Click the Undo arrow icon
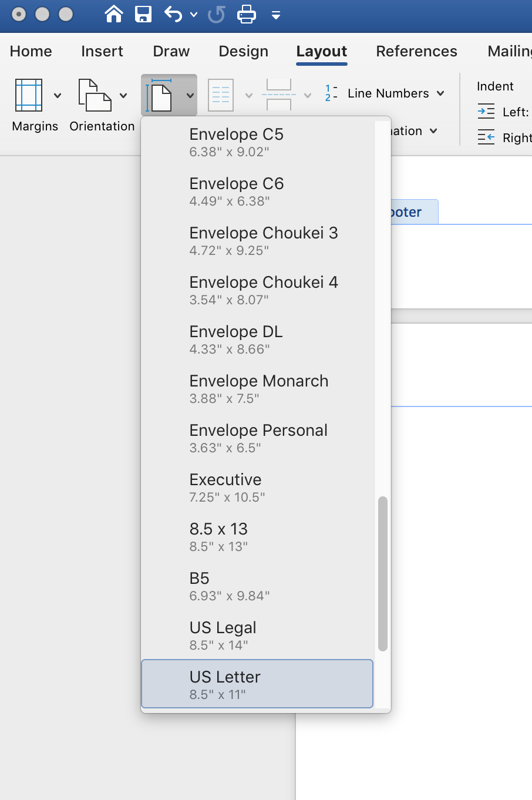 [173, 14]
